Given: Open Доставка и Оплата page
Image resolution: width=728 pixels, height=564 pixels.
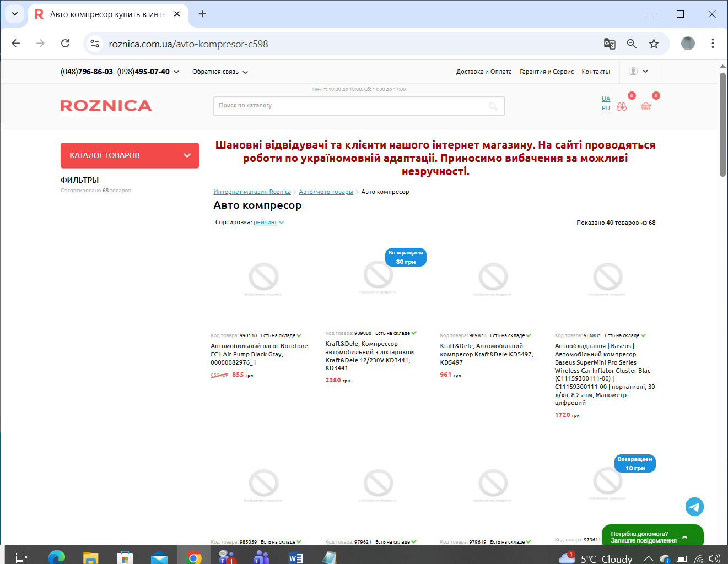Looking at the screenshot, I should pos(483,72).
